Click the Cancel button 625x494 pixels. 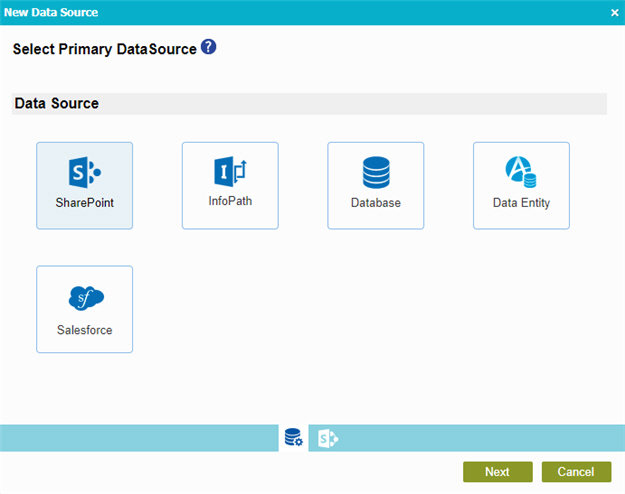coord(576,472)
